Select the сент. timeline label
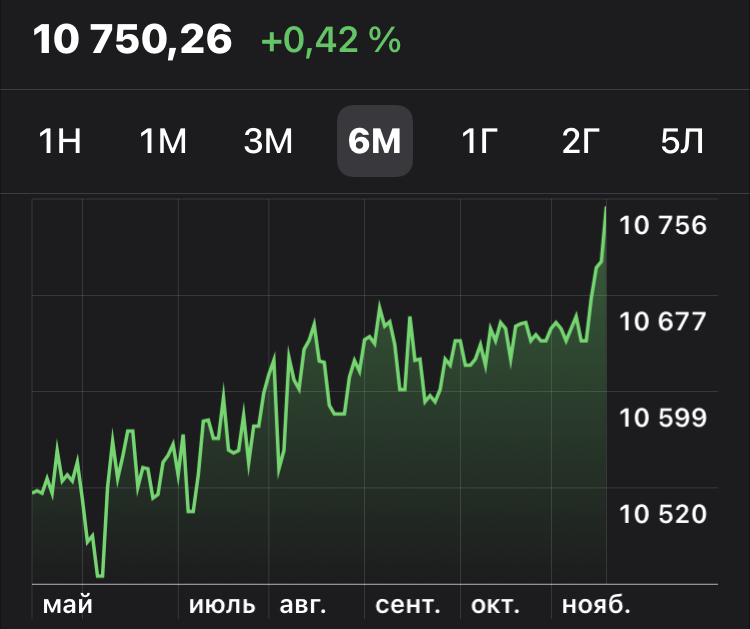Image resolution: width=750 pixels, height=629 pixels. point(408,605)
